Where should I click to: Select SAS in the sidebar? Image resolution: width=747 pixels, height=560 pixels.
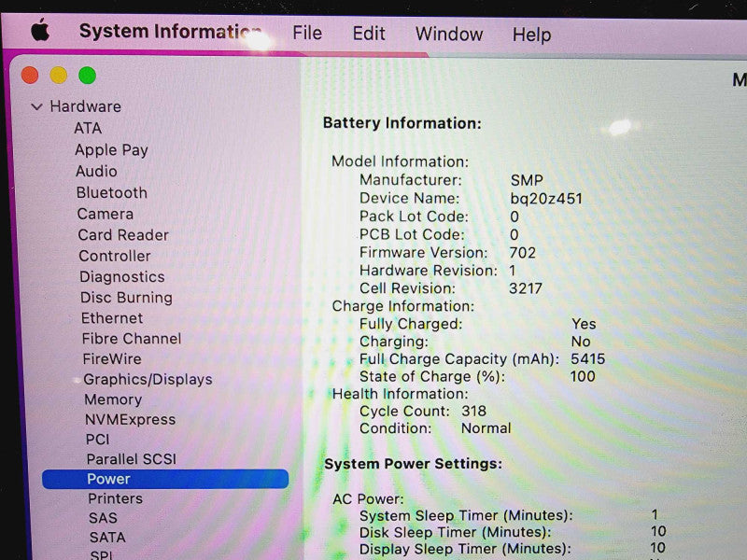coord(103,518)
